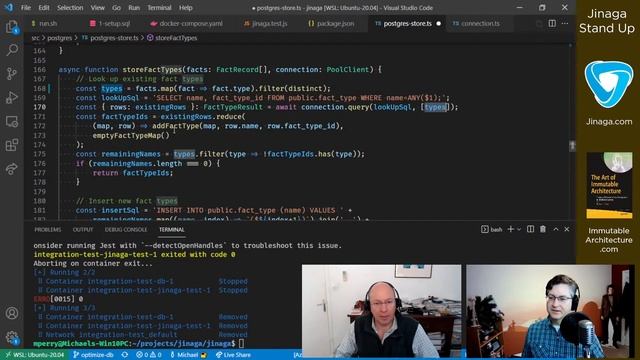Maximize the panel with chevron up
The width and height of the screenshot is (640, 360).
point(556,229)
